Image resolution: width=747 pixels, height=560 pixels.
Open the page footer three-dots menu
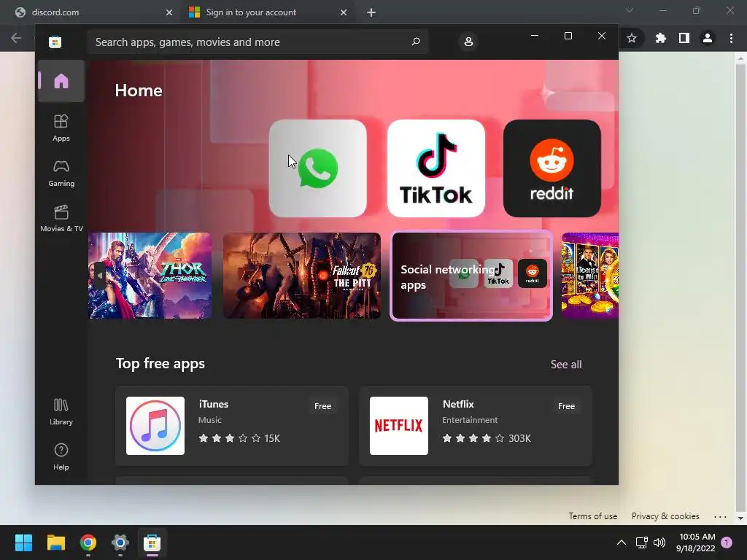pos(720,517)
